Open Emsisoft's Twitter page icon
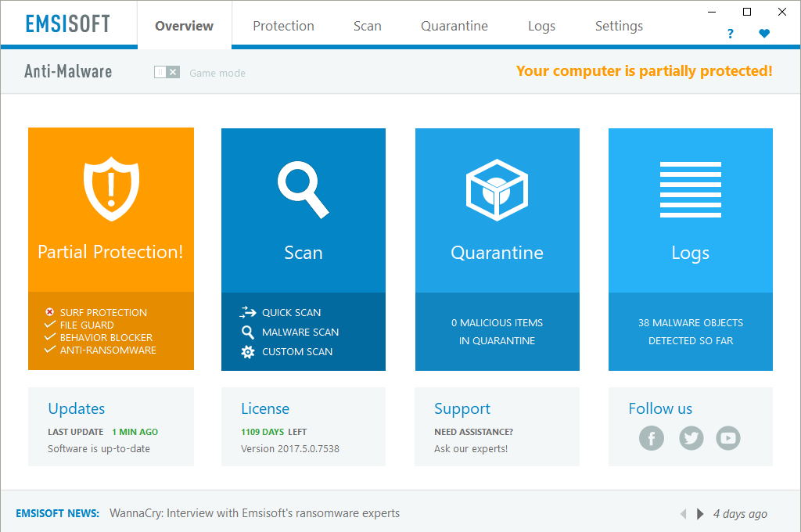This screenshot has height=532, width=801. [690, 438]
